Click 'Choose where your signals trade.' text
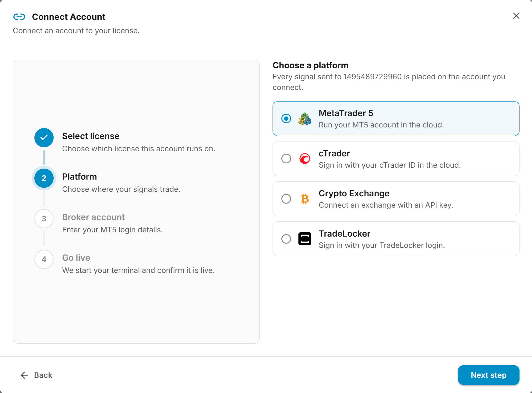The image size is (532, 393). (121, 189)
